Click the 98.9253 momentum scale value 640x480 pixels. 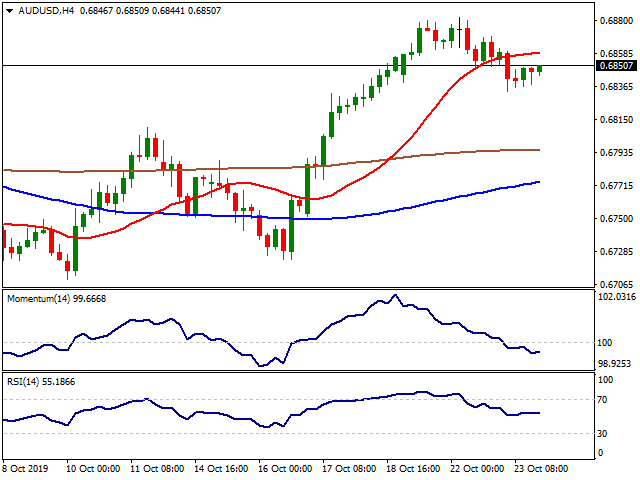pyautogui.click(x=614, y=363)
